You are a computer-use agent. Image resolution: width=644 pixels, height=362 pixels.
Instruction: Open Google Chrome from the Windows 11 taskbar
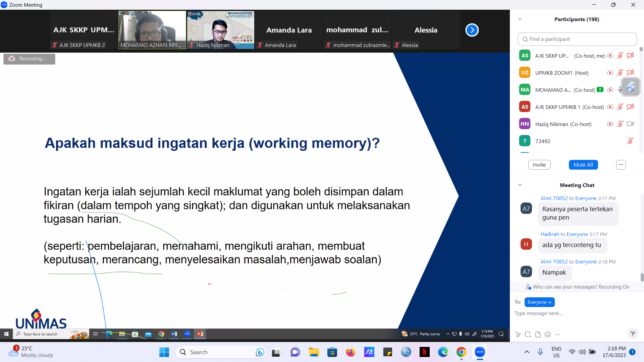coord(461,352)
